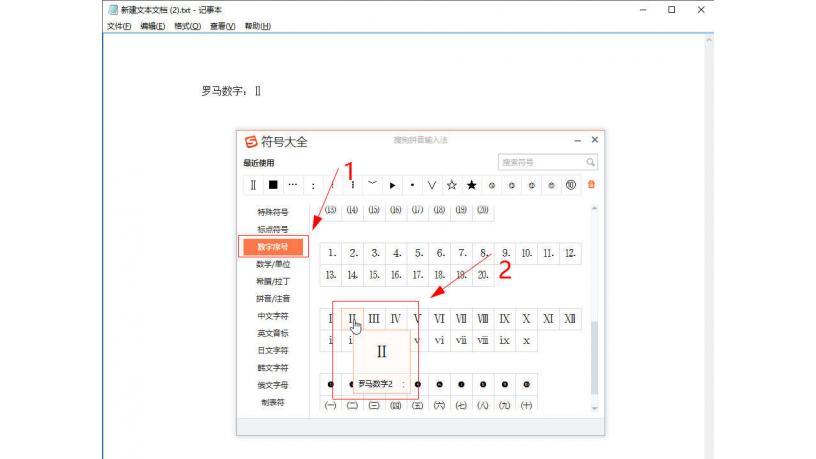
Task: Switch to 数学/单位 category
Action: coord(273,264)
